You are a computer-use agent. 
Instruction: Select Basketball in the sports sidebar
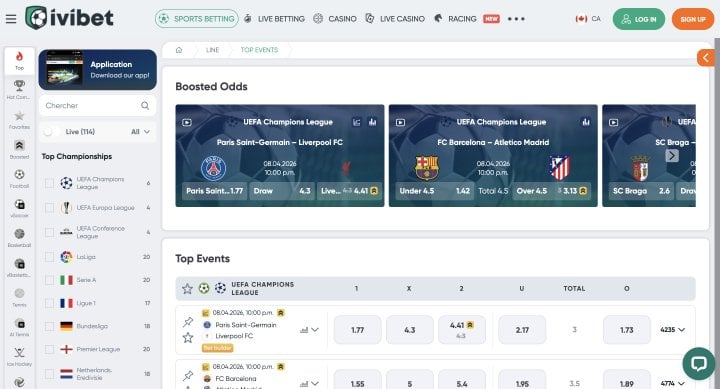click(x=19, y=238)
